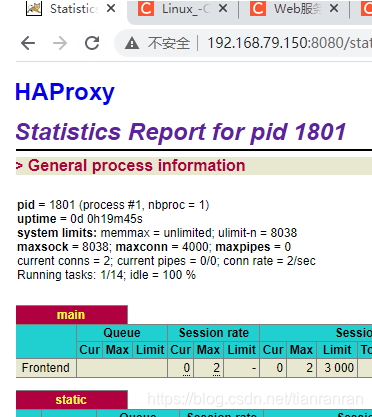Open the static proxy section header
The width and height of the screenshot is (372, 417).
point(72,400)
